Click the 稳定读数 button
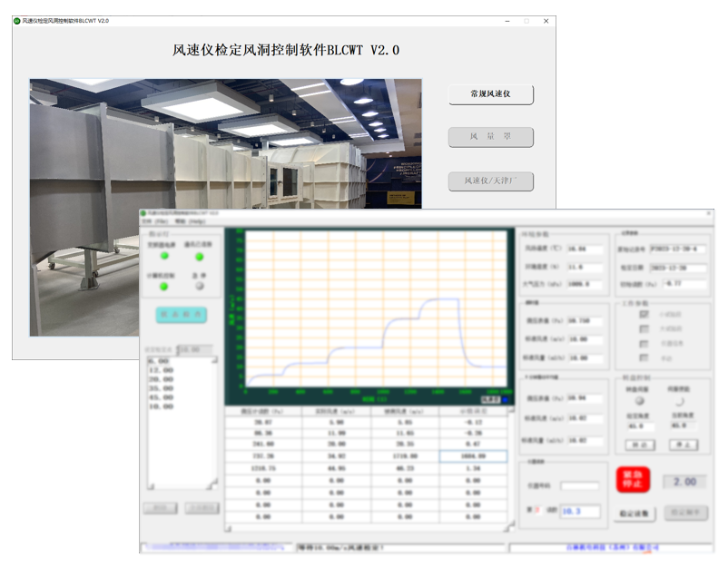This screenshot has width=728, height=567. tap(634, 513)
